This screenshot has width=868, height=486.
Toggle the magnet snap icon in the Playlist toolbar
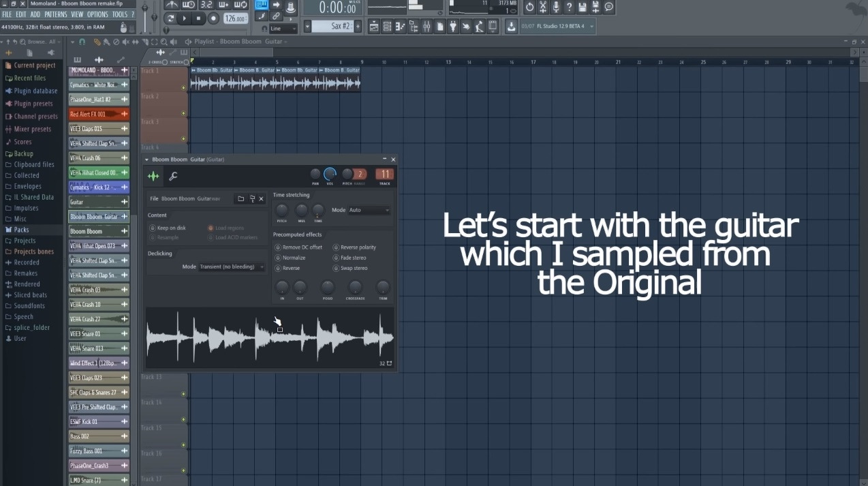click(x=82, y=42)
